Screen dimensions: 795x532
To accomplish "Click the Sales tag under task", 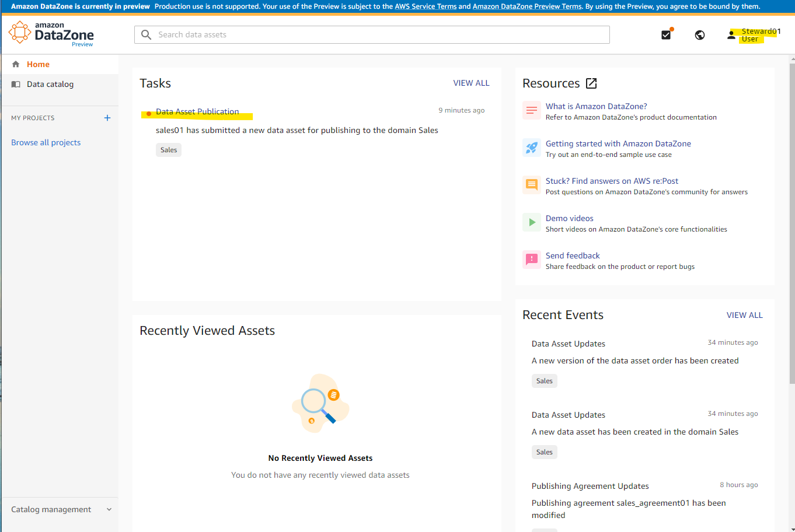I will click(169, 150).
